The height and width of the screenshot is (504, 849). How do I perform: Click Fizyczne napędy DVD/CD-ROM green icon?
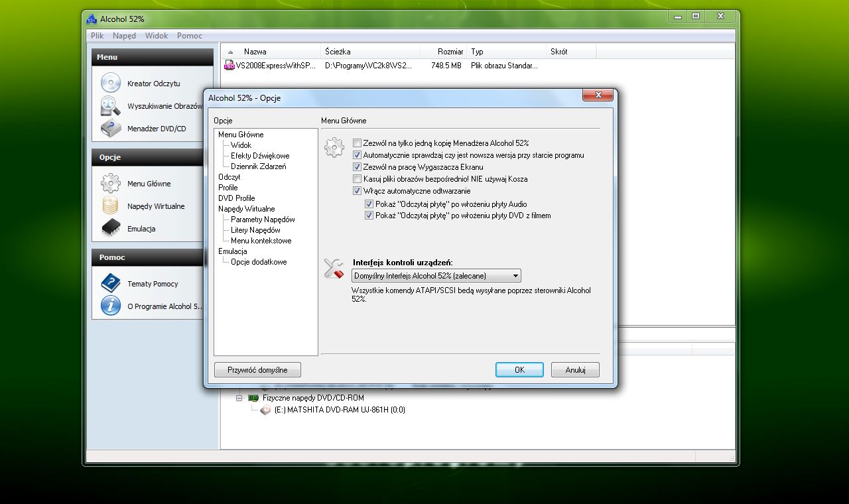pos(253,398)
